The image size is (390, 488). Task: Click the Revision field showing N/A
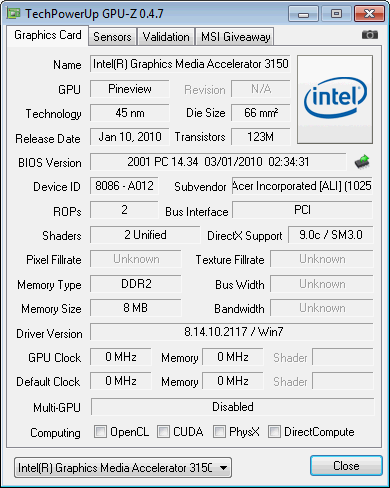[x=261, y=89]
